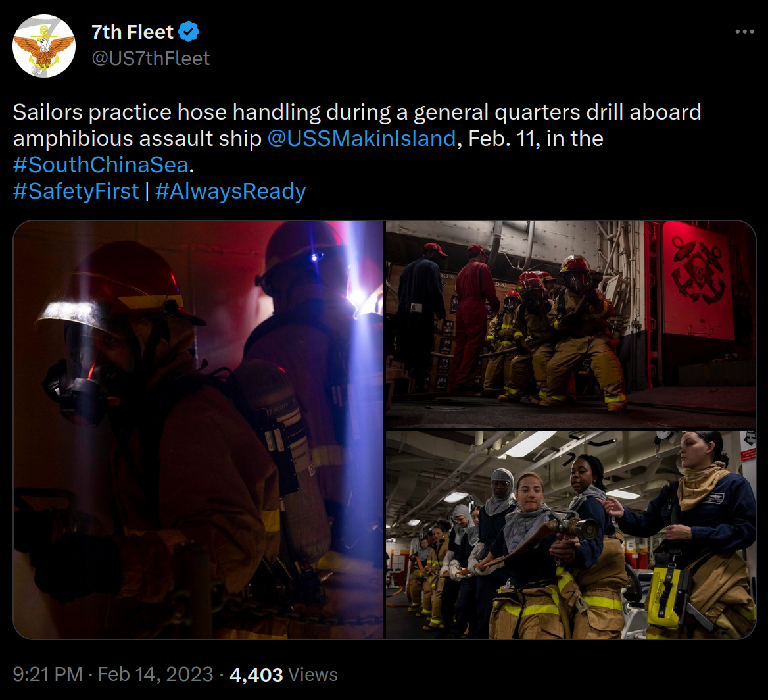
Task: Open the #SafetyFirst hashtag
Action: tap(76, 191)
